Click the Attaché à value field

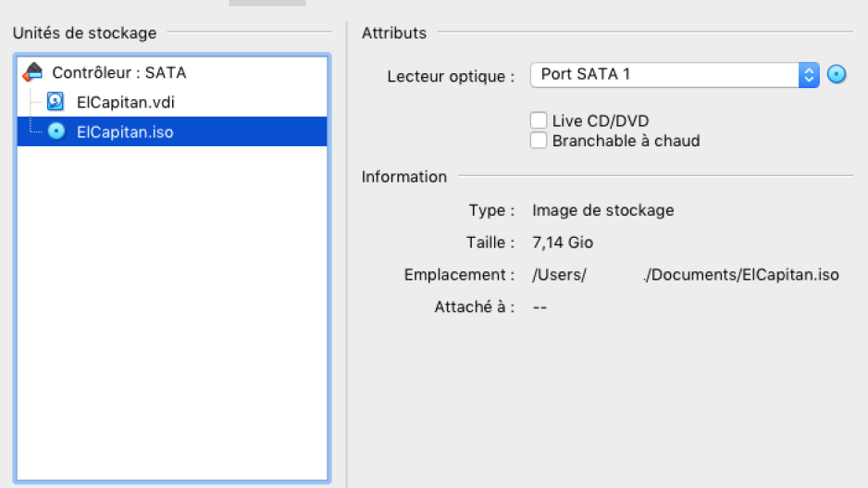pos(540,307)
